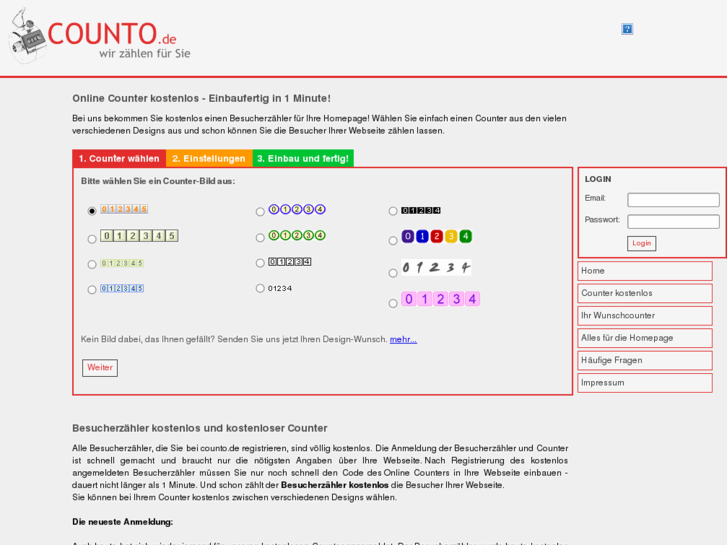The height and width of the screenshot is (545, 727).
Task: Click the LOGIN panel heading
Action: [x=598, y=179]
